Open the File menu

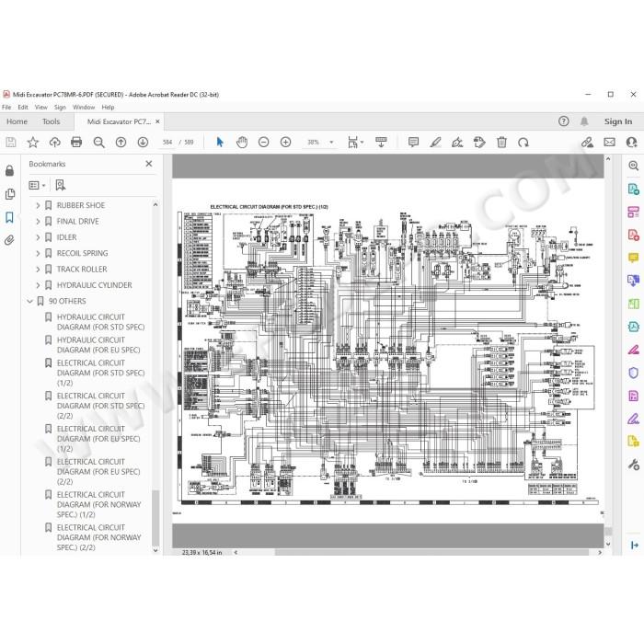click(x=6, y=108)
